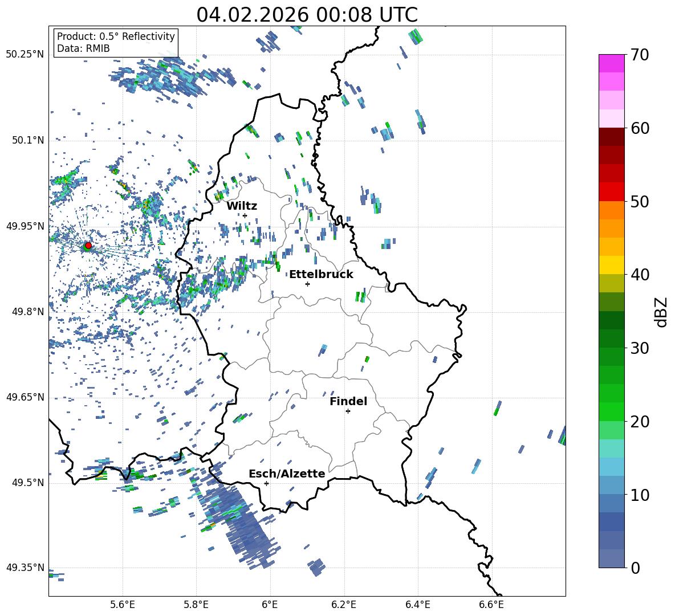Click the Ettelbruck city label
The width and height of the screenshot is (675, 616).
tap(321, 275)
